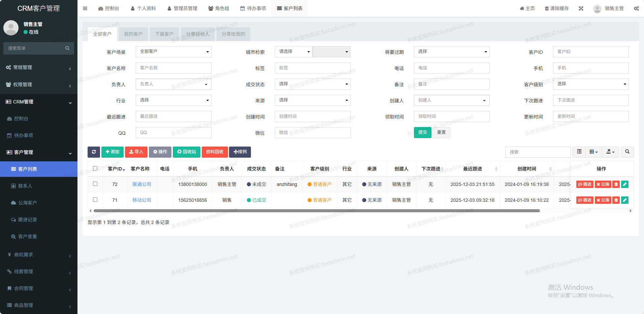Open the columns grid icon dropdown
This screenshot has height=314, width=644.
[x=593, y=152]
